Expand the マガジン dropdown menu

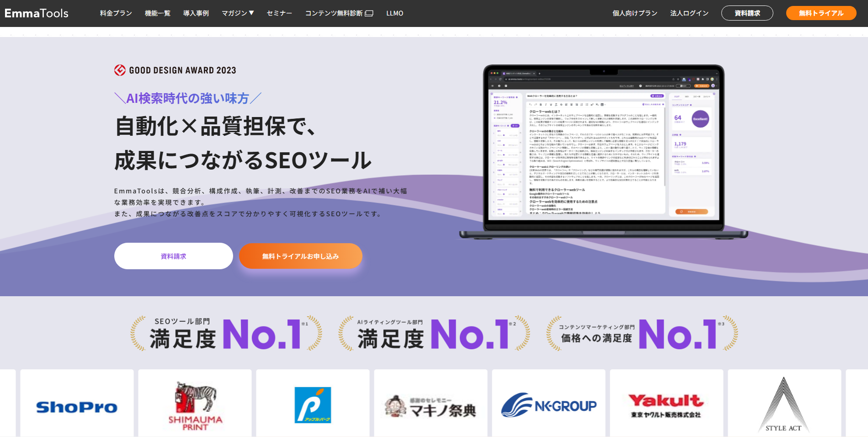238,13
